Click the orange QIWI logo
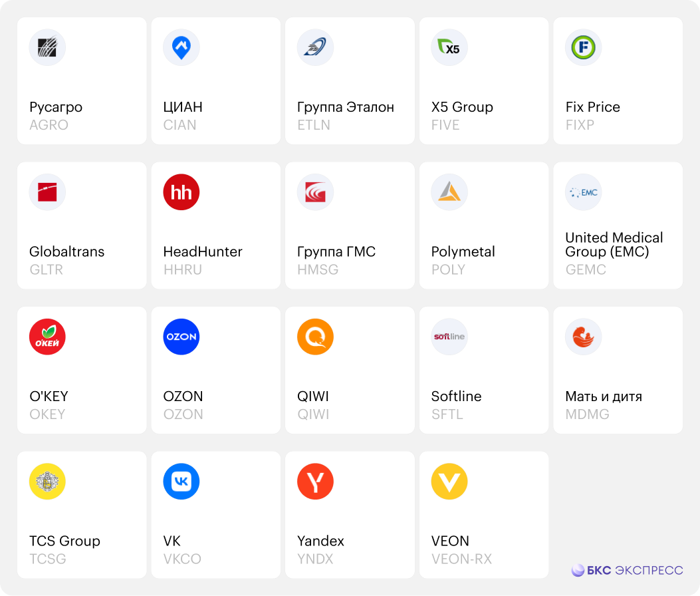Image resolution: width=700 pixels, height=596 pixels. point(315,337)
